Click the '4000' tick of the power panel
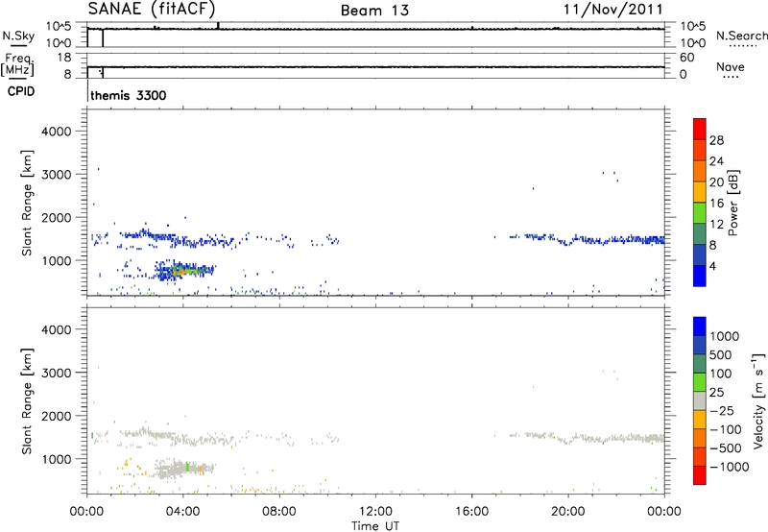The image size is (768, 532). click(56, 132)
